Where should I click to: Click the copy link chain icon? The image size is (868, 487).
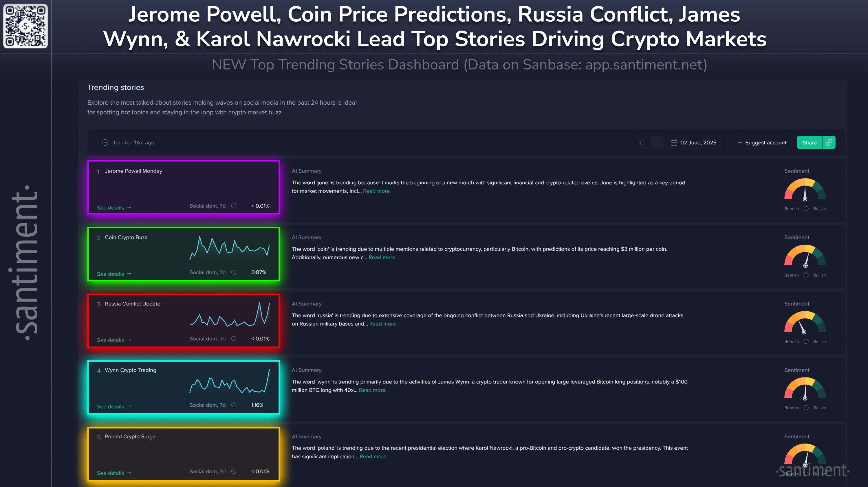(829, 143)
